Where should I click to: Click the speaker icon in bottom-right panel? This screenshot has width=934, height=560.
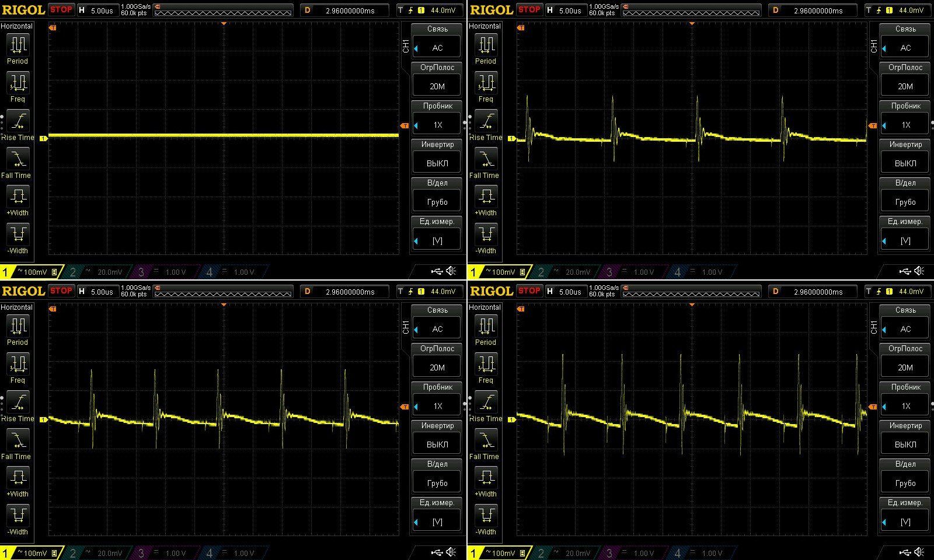tap(919, 552)
